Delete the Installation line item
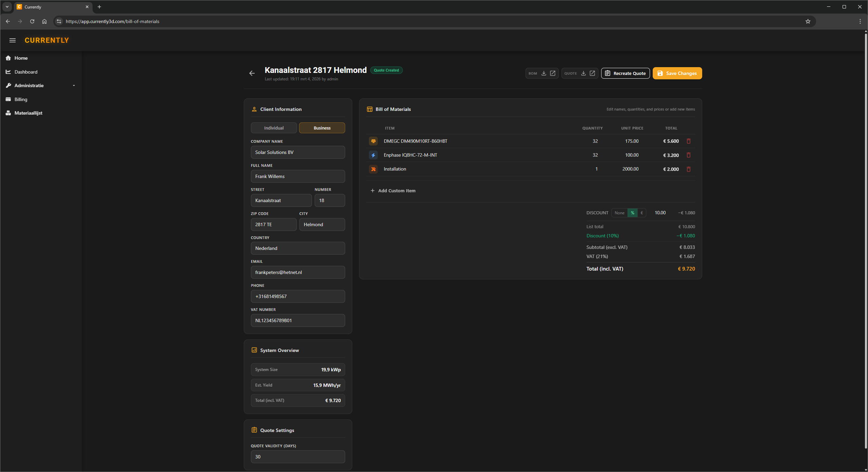 [689, 169]
